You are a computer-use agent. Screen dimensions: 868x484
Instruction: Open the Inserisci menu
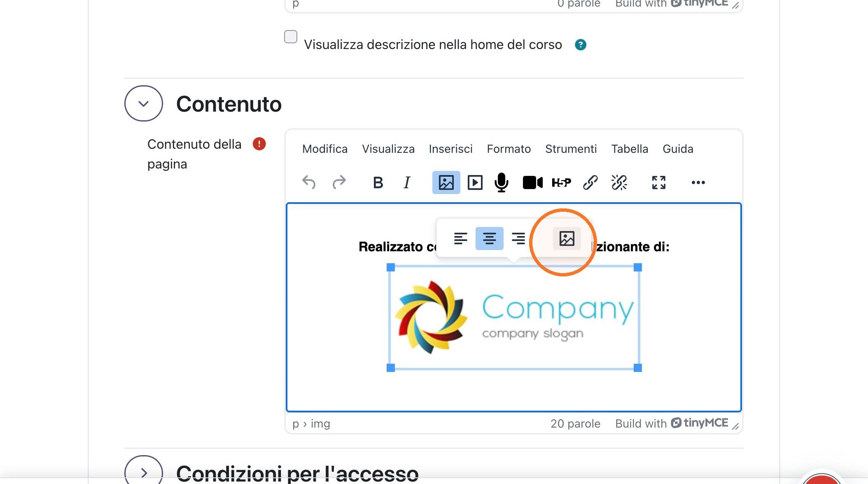coord(450,149)
